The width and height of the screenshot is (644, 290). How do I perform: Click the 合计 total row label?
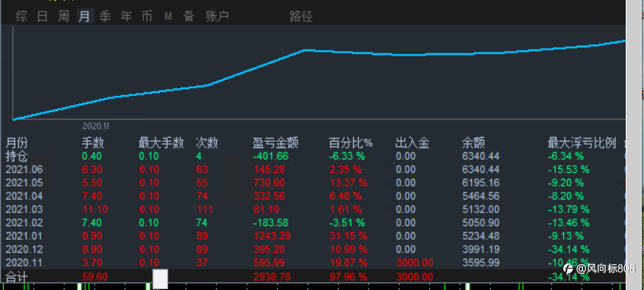(x=17, y=276)
